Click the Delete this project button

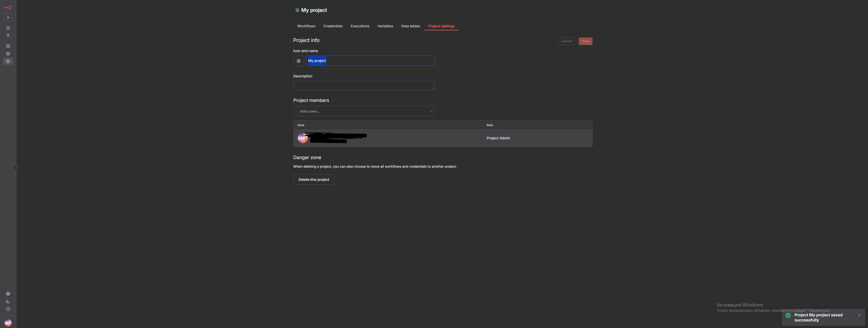314,180
